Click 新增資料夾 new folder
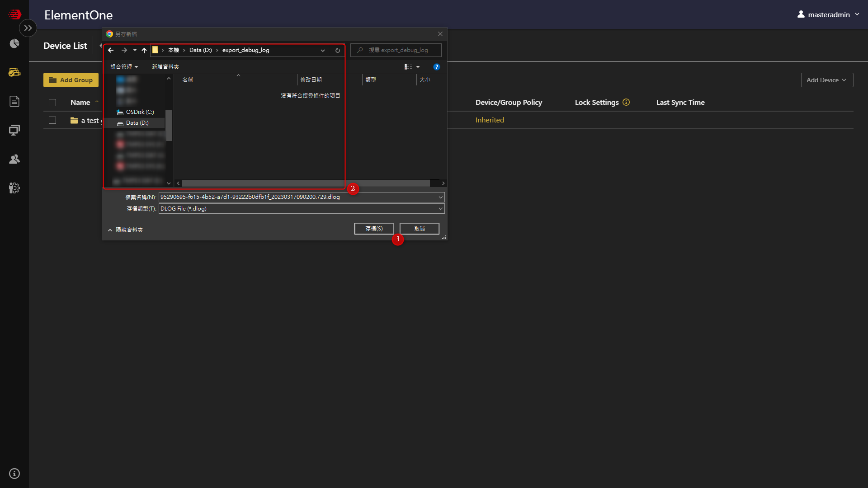The width and height of the screenshot is (868, 488). pos(165,67)
